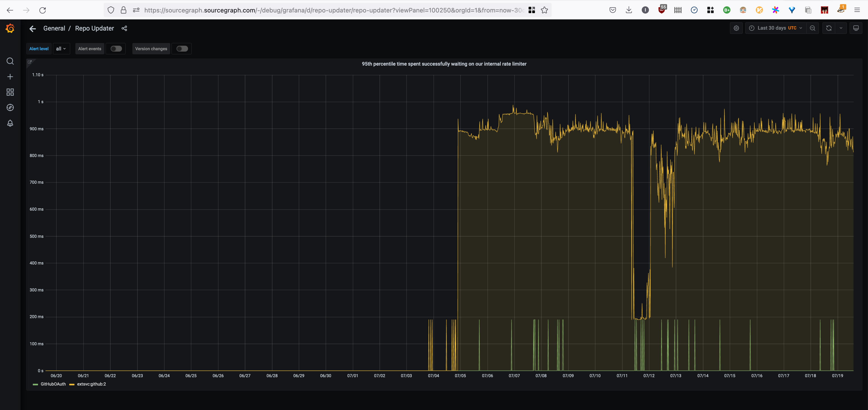Reload the browser page
The width and height of the screenshot is (868, 410).
pyautogui.click(x=43, y=10)
